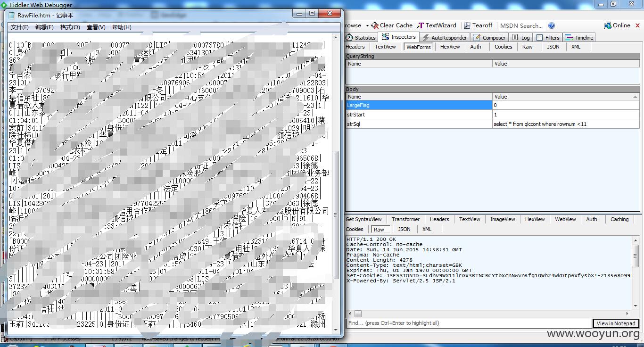Select the request Cookies tab
The image size is (644, 347).
click(x=503, y=47)
